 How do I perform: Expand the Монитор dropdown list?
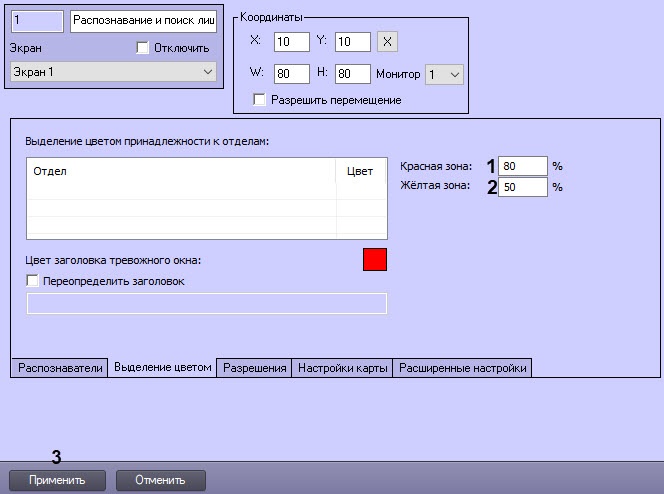444,74
